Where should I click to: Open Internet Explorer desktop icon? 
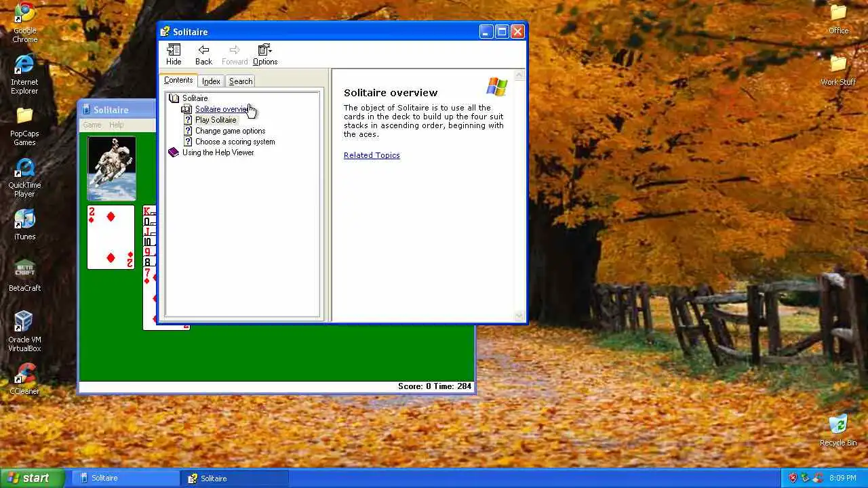(24, 74)
